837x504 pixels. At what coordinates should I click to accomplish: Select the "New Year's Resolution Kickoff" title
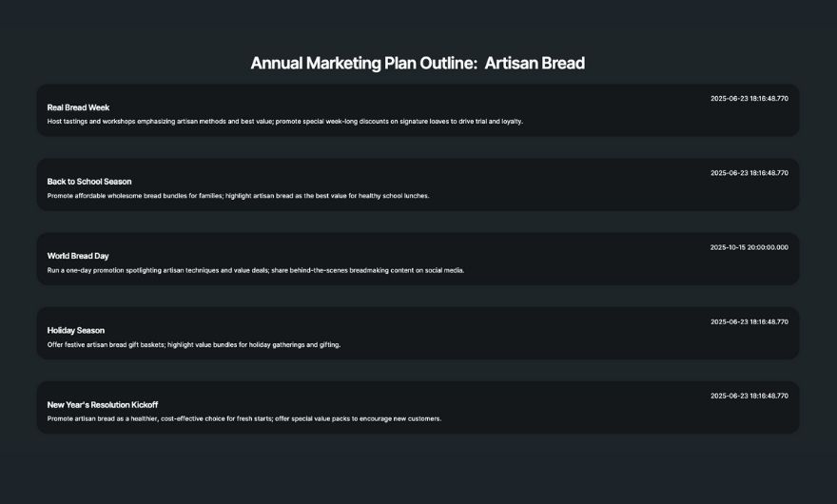103,404
